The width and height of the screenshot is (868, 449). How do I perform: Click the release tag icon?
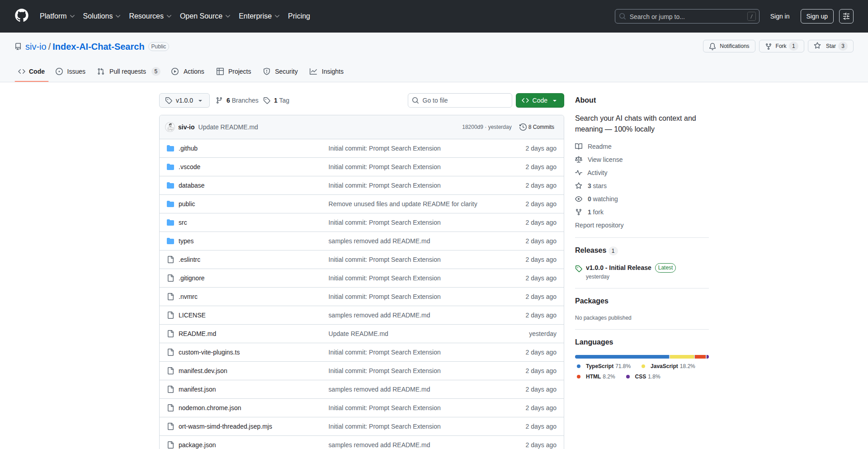579,269
